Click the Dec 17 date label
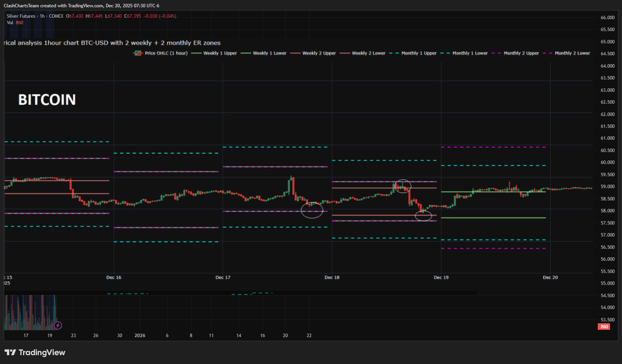Viewport: 622px width, 364px height. pos(223,277)
